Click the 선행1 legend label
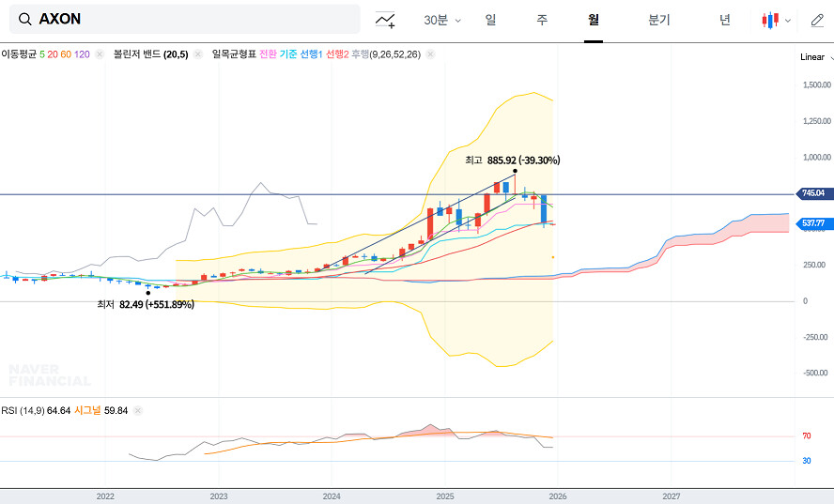The height and width of the screenshot is (504, 834). 311,54
